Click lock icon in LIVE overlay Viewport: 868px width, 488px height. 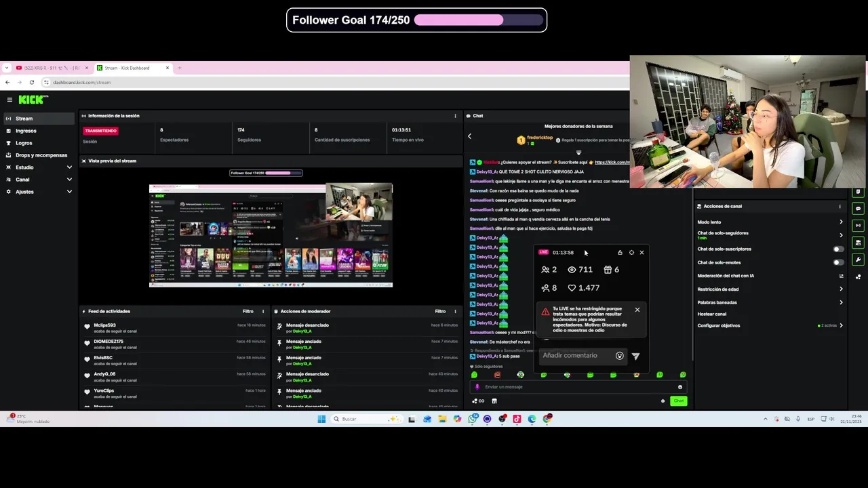coord(620,252)
